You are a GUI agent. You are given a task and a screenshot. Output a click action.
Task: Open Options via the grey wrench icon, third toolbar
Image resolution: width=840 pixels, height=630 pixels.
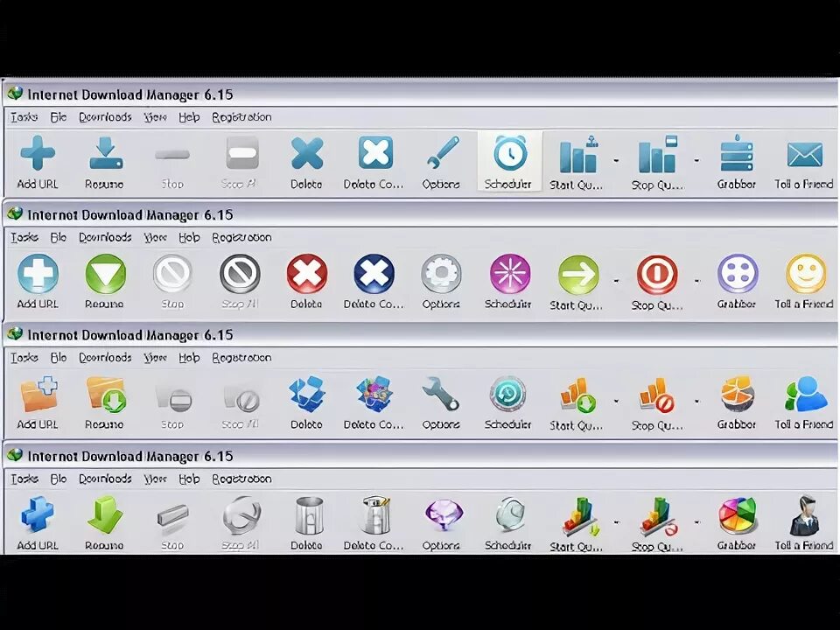[x=441, y=394]
